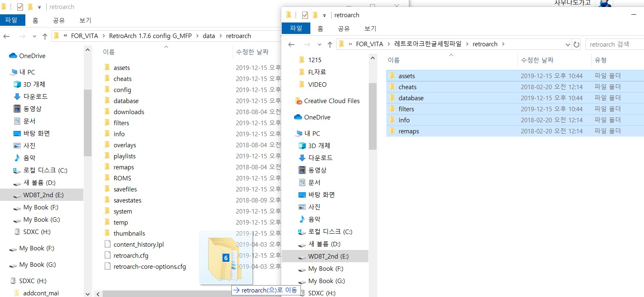
Task: Open 1215 folder in right window's sidebar
Action: coord(314,60)
